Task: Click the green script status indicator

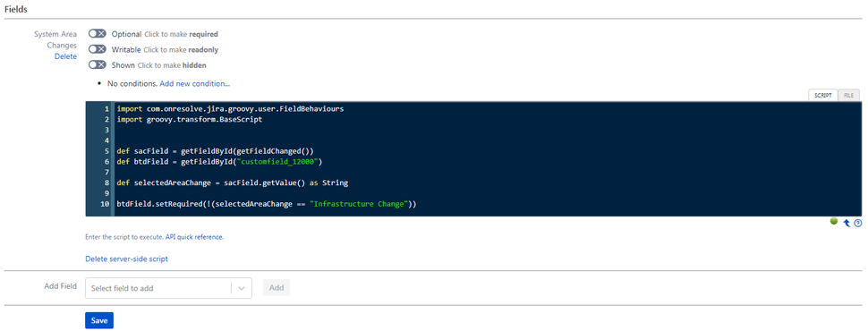Action: (834, 221)
